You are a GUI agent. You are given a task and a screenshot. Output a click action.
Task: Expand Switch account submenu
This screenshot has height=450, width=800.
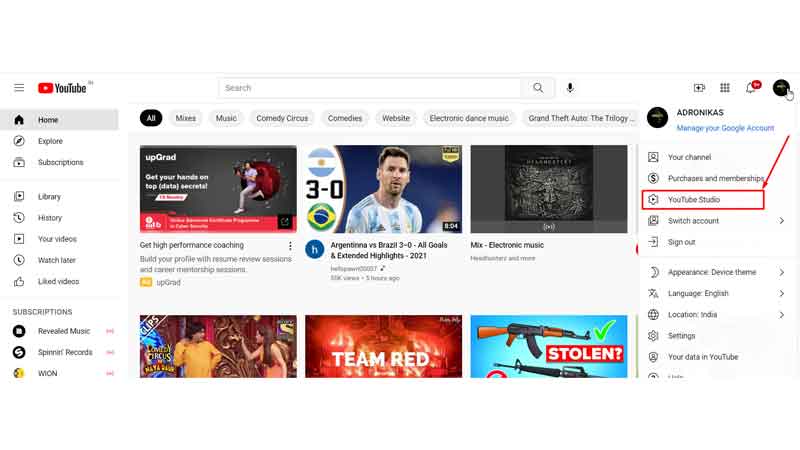pos(717,221)
